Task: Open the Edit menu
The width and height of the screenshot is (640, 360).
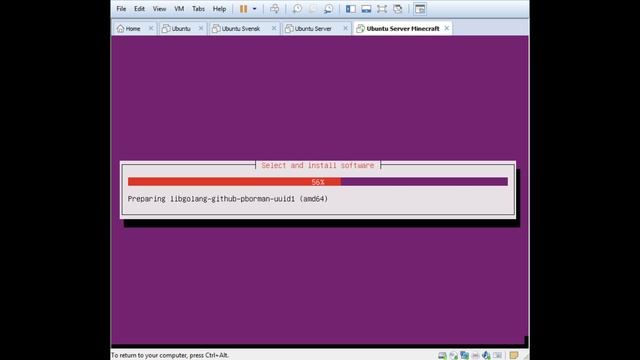Action: pos(139,9)
